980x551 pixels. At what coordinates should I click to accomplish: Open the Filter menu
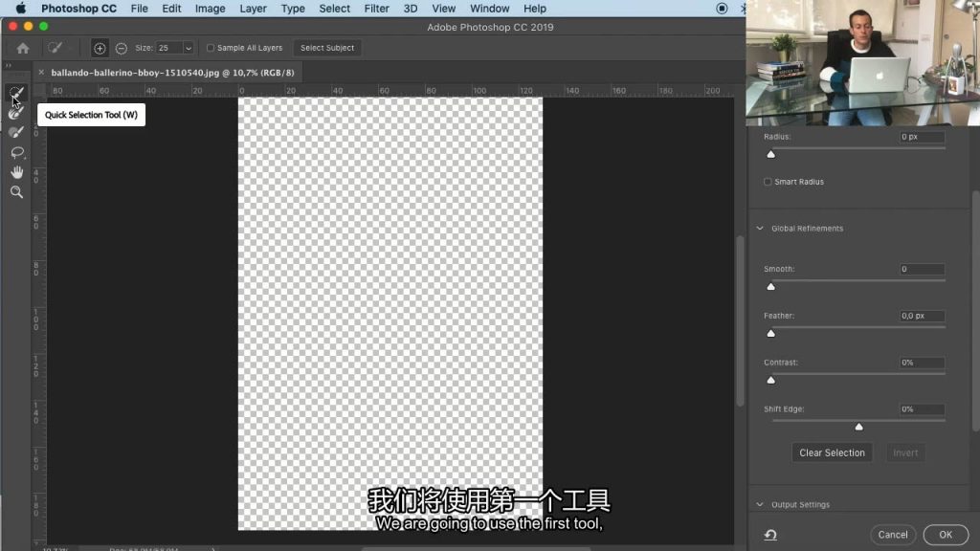pos(377,9)
